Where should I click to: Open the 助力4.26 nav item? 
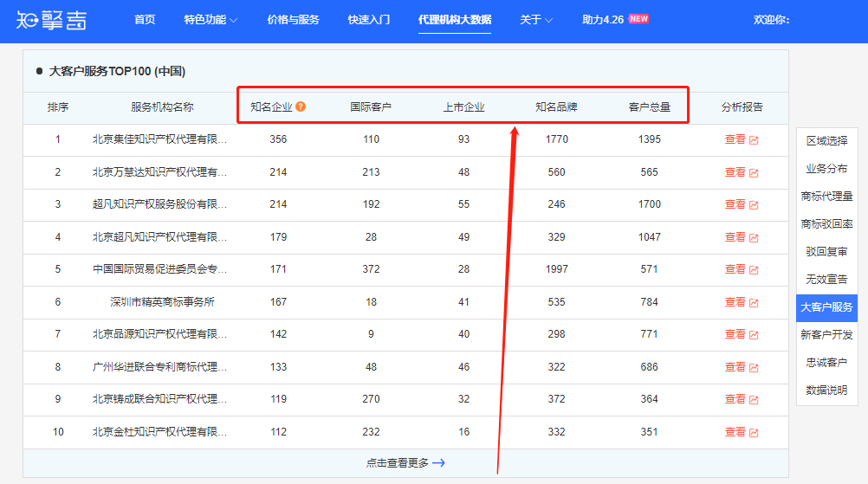click(603, 20)
